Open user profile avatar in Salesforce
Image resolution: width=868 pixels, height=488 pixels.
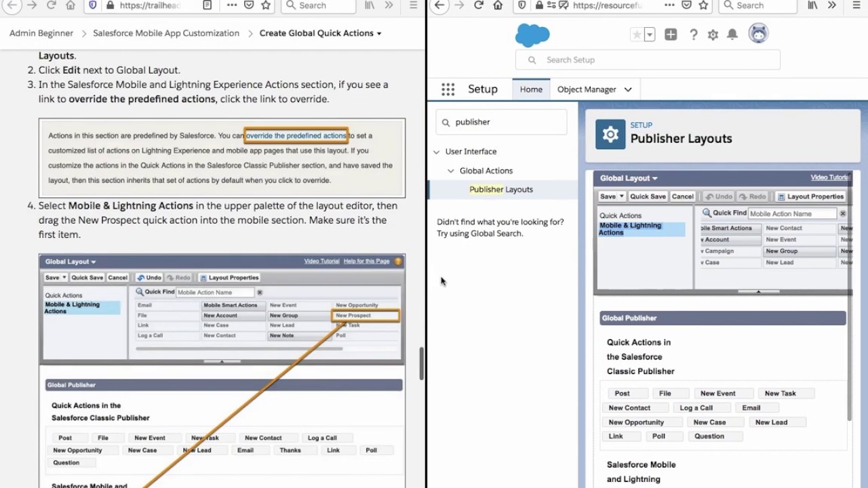758,33
